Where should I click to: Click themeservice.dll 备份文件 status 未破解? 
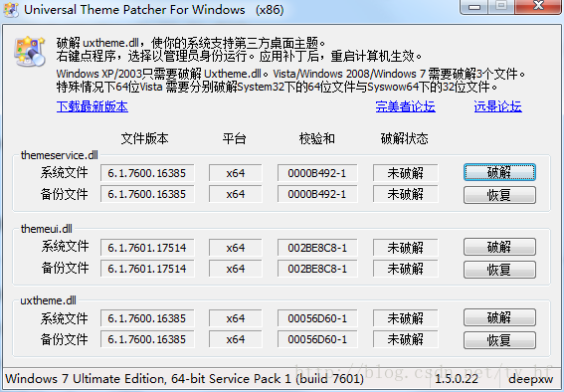click(406, 194)
